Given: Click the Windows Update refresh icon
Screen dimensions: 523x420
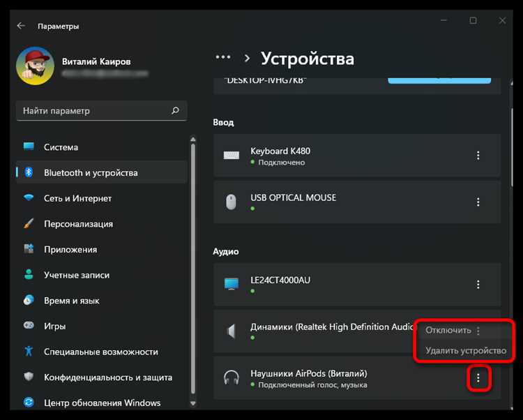Looking at the screenshot, I should point(29,402).
